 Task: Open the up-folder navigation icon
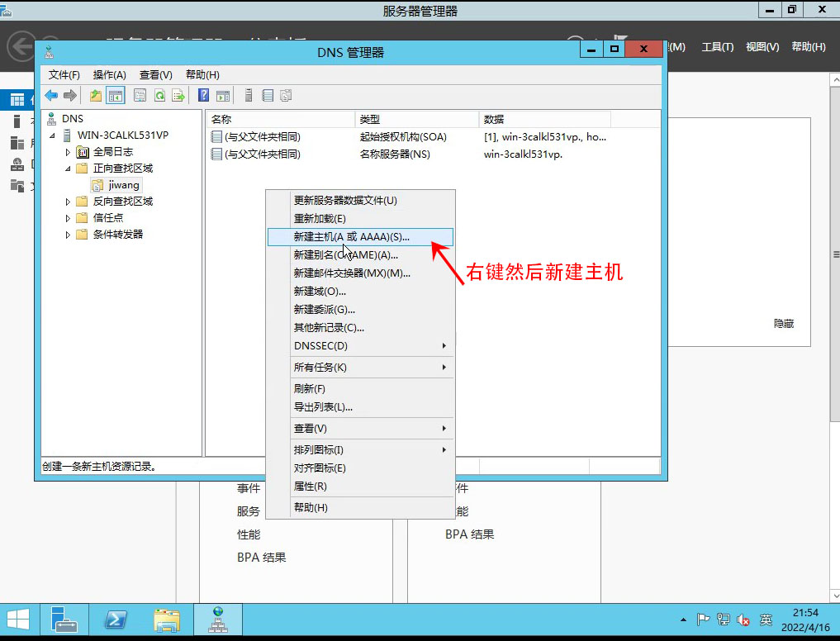[97, 95]
